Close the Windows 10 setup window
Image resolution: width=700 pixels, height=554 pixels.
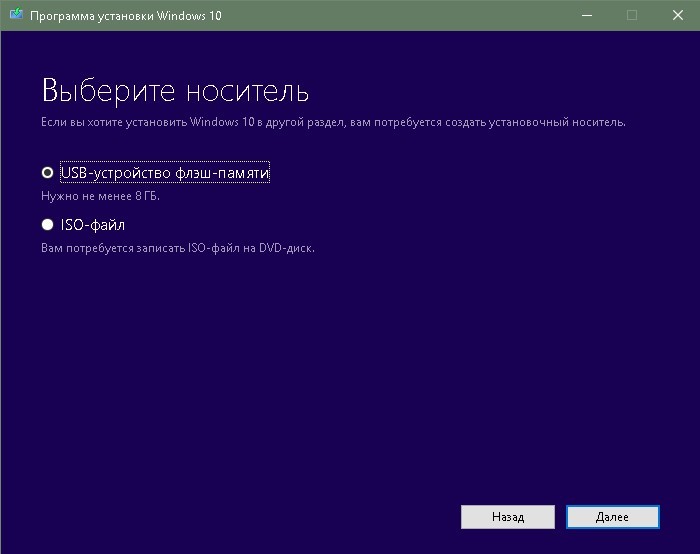(x=677, y=16)
